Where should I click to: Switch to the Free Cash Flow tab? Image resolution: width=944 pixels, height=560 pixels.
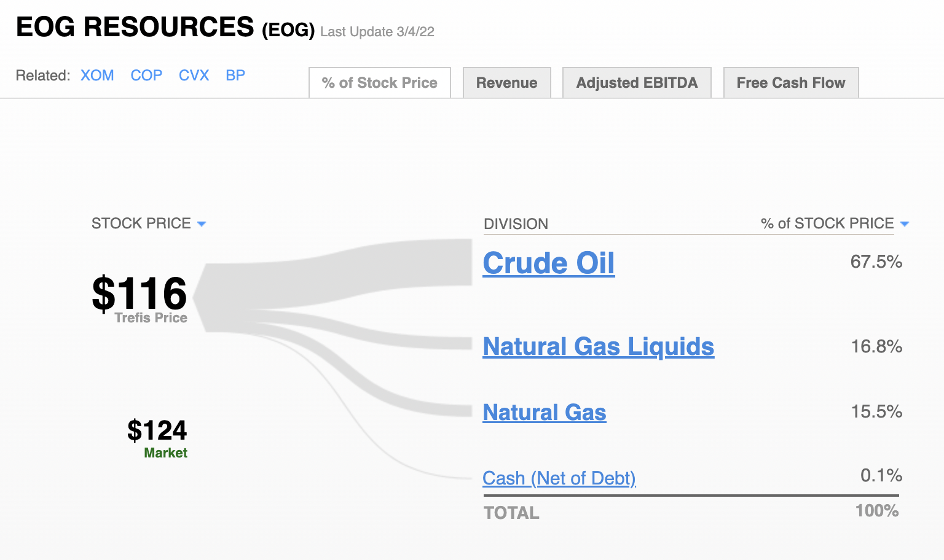pos(791,83)
